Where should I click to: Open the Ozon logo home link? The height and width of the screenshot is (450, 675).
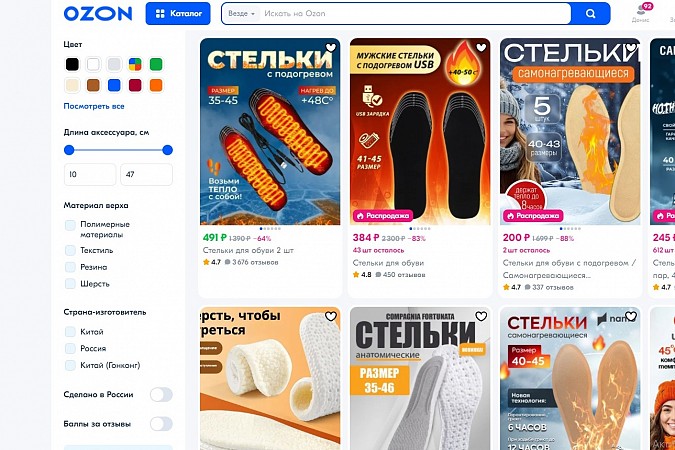tap(98, 14)
